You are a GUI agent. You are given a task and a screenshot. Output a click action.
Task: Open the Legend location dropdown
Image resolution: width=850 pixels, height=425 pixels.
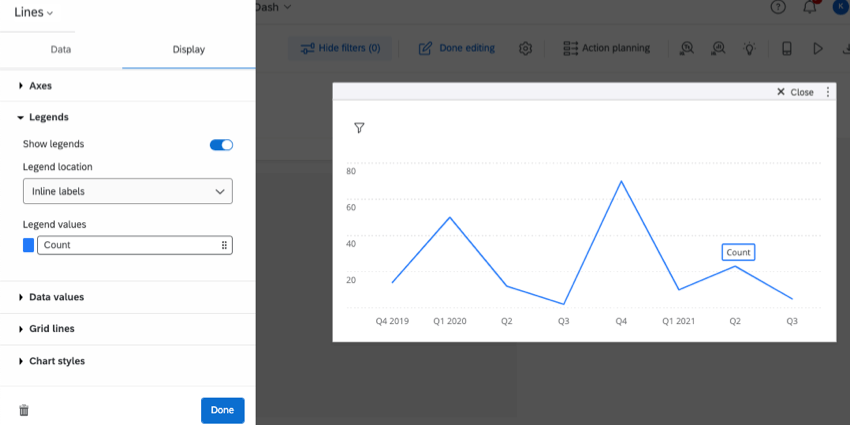click(x=127, y=191)
